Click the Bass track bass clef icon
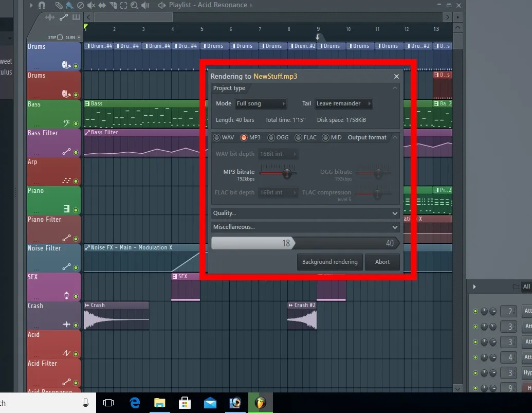 point(66,122)
